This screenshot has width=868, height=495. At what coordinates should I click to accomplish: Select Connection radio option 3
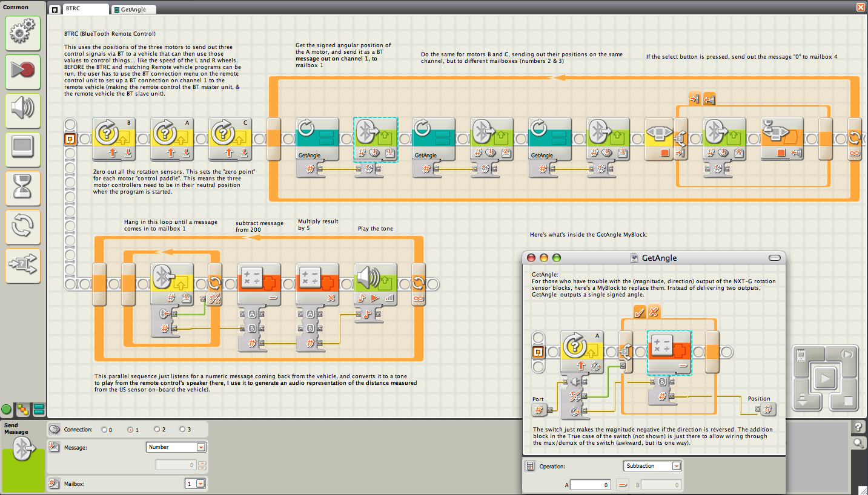tap(182, 430)
